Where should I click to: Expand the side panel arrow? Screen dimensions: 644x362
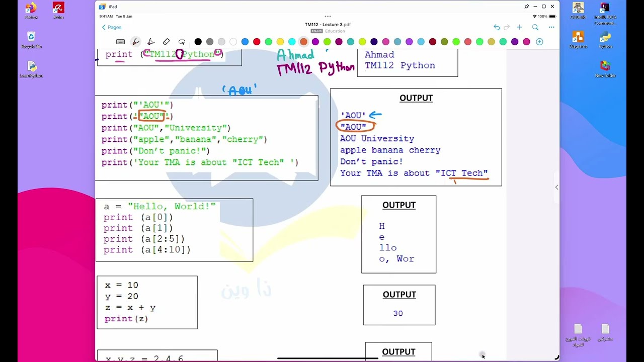click(556, 187)
